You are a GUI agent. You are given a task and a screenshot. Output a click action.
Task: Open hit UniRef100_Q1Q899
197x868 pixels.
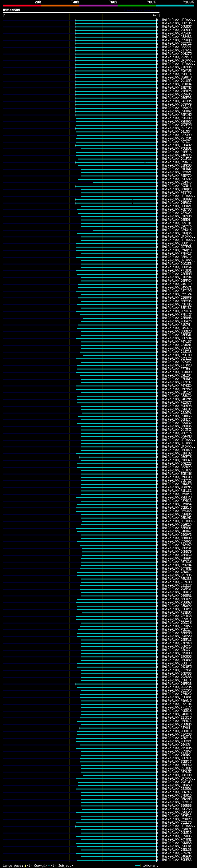click(176, 200)
